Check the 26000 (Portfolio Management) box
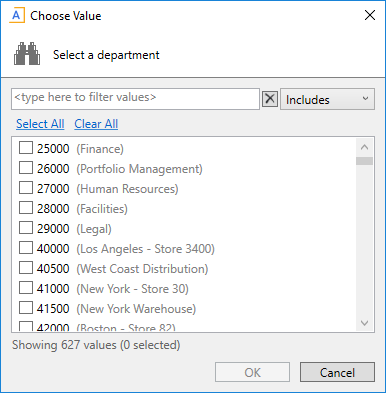The height and width of the screenshot is (393, 386). (x=26, y=168)
